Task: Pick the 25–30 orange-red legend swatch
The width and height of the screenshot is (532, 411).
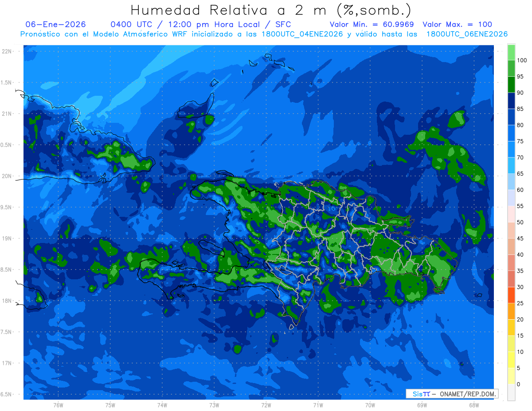Action: pos(511,295)
